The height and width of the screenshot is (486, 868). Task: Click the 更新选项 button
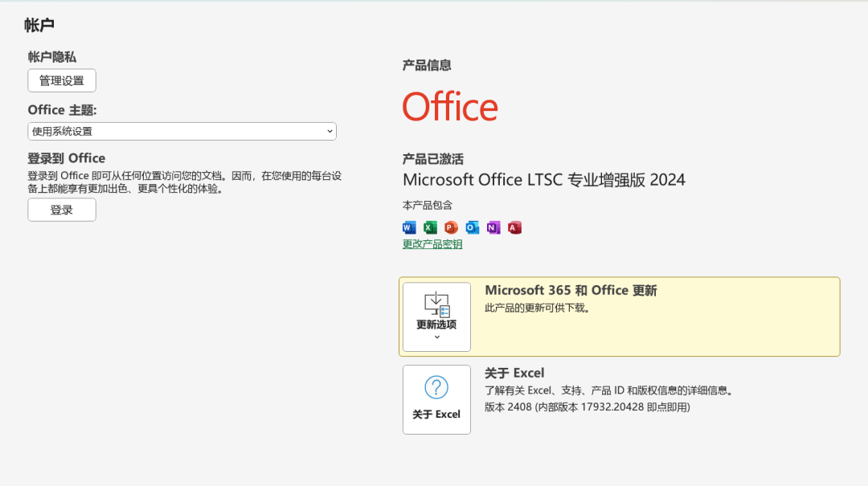[x=436, y=317]
